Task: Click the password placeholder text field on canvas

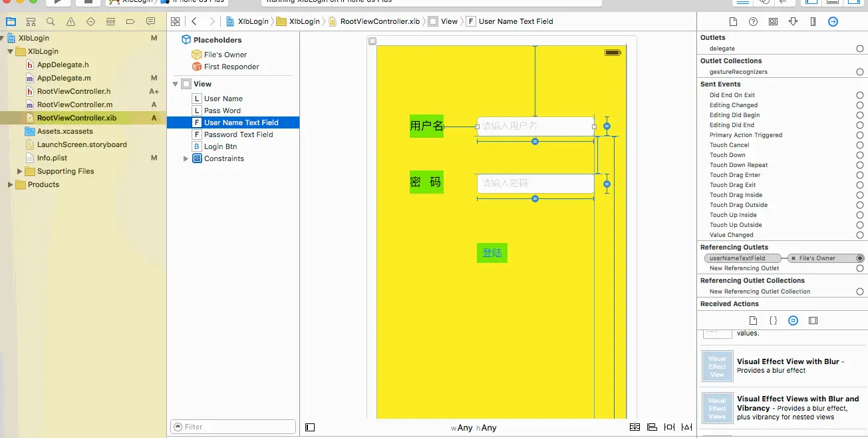Action: pos(535,183)
